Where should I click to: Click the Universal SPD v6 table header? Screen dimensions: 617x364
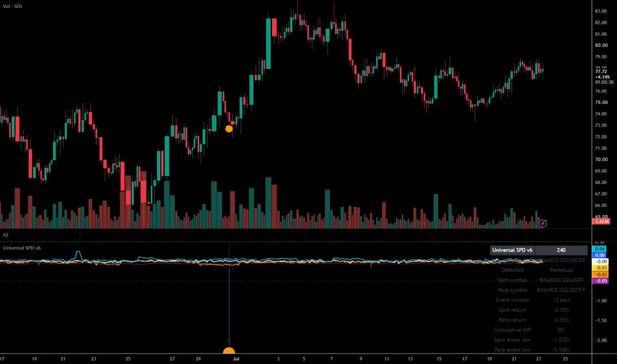point(512,250)
